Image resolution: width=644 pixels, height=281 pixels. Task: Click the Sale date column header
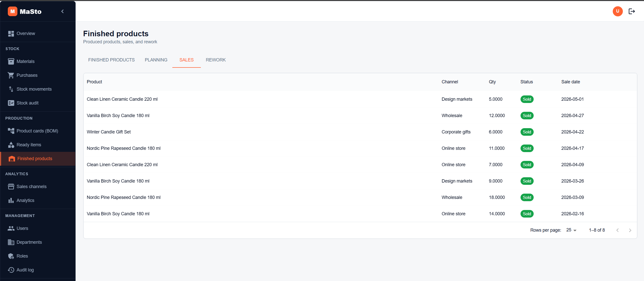(570, 82)
